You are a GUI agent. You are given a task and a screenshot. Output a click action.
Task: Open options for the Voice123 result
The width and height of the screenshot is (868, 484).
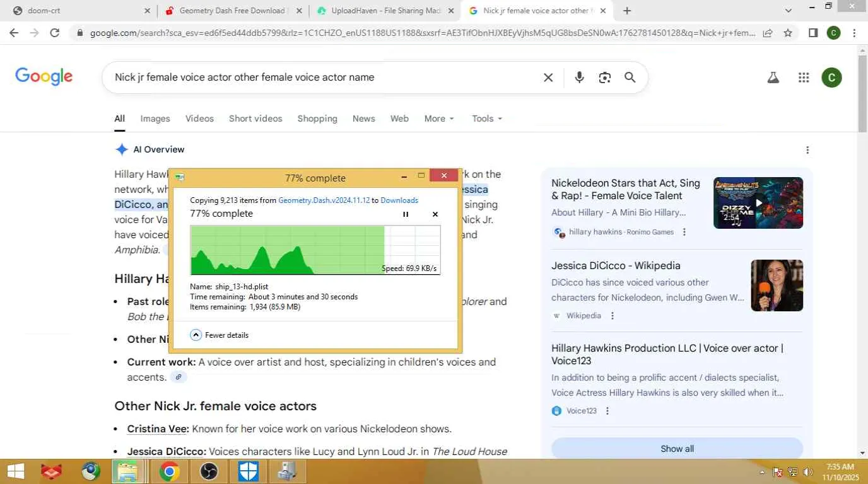607,411
